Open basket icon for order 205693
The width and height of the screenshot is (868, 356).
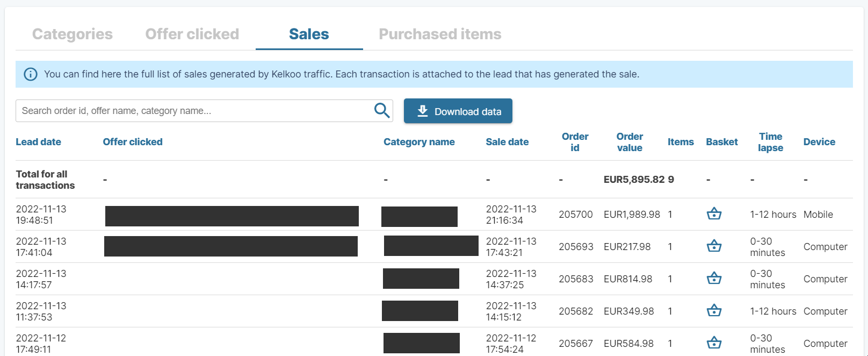point(714,246)
